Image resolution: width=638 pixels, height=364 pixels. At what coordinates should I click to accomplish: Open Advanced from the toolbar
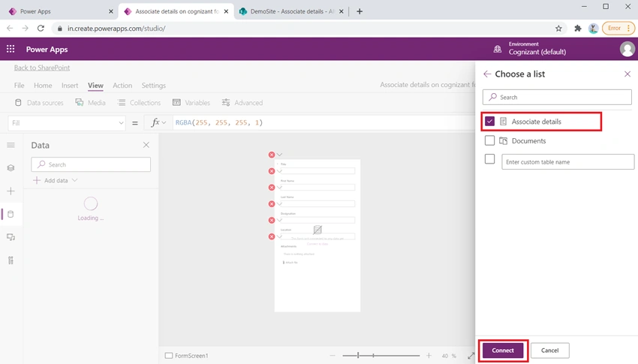[242, 103]
